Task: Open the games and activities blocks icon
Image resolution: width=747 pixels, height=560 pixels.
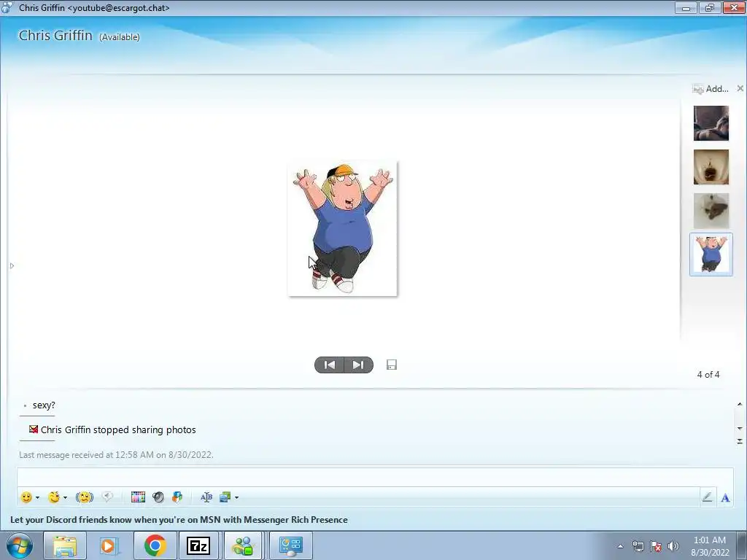Action: point(177,497)
